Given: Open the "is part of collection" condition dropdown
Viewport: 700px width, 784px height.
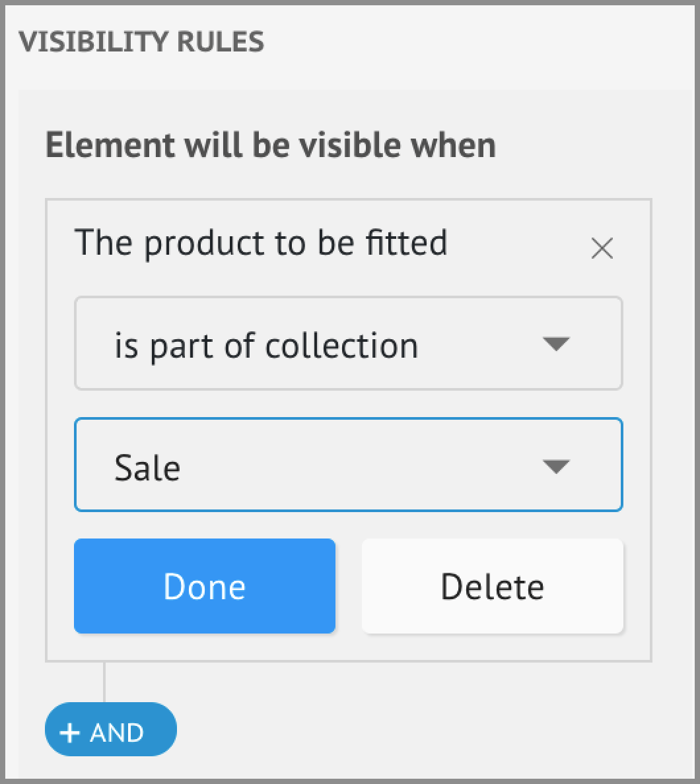Looking at the screenshot, I should (x=348, y=344).
